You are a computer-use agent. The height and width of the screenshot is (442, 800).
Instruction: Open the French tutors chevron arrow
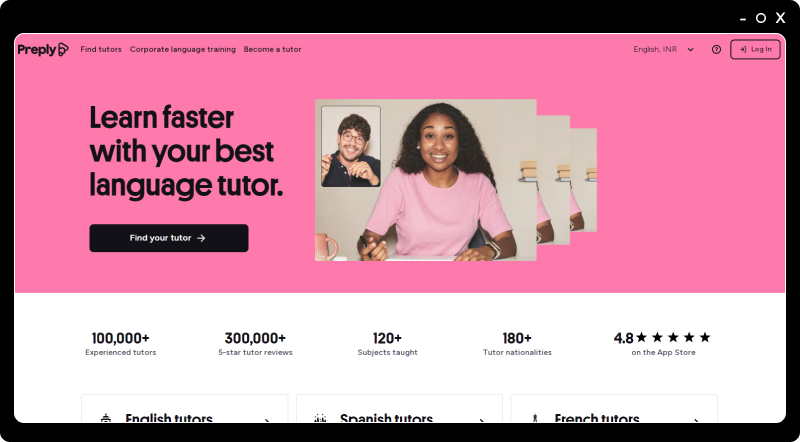click(697, 420)
